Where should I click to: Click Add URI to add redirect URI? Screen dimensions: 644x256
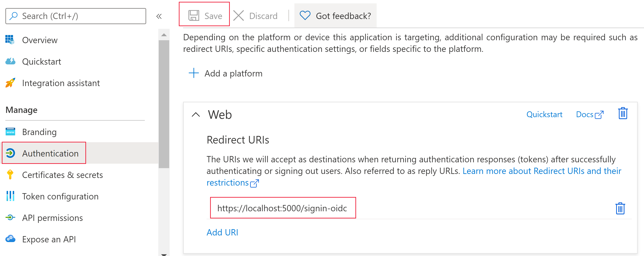click(222, 232)
